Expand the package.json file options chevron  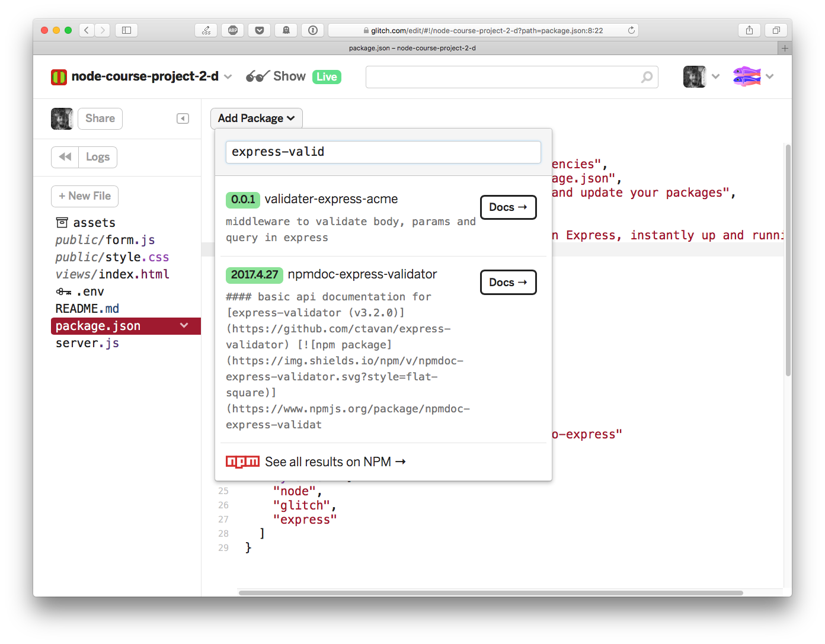184,325
